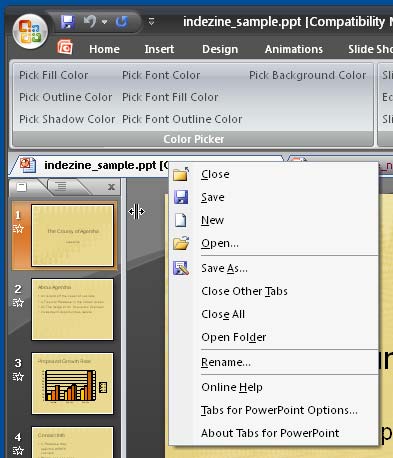This screenshot has width=393, height=458.
Task: Click the Color Picker group label
Action: pos(193,139)
